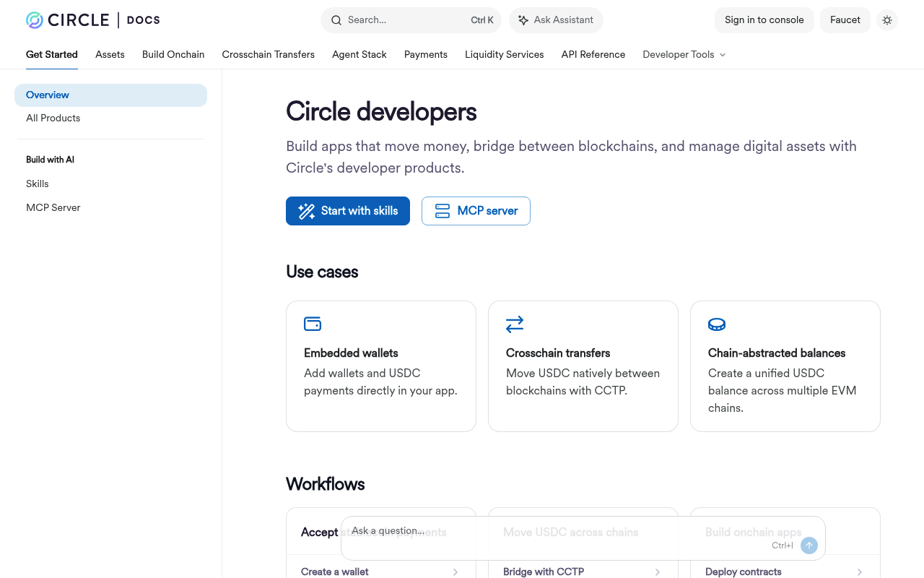924x578 pixels.
Task: Focus the Search field
Action: tap(411, 20)
